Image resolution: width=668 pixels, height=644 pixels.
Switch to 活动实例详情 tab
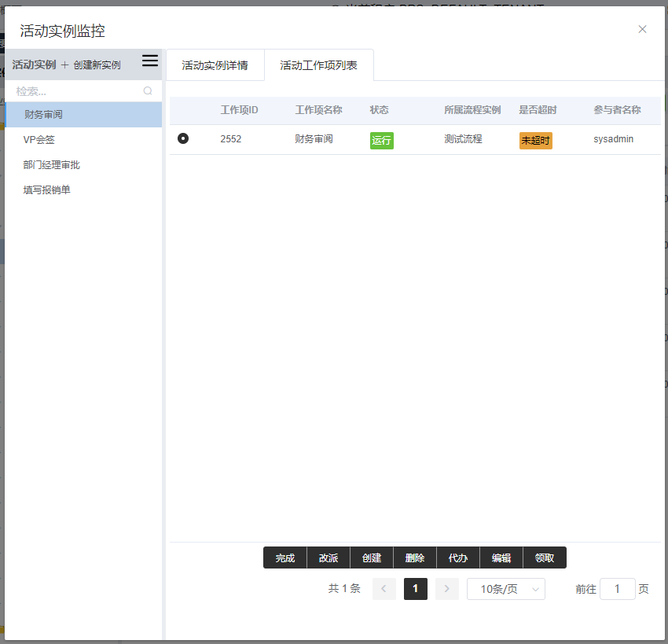tap(215, 65)
